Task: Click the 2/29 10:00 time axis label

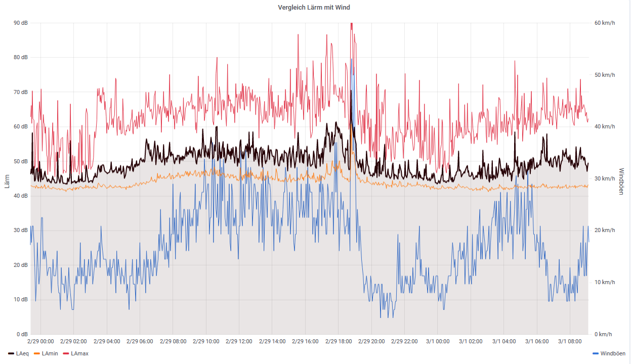Action: (x=206, y=341)
